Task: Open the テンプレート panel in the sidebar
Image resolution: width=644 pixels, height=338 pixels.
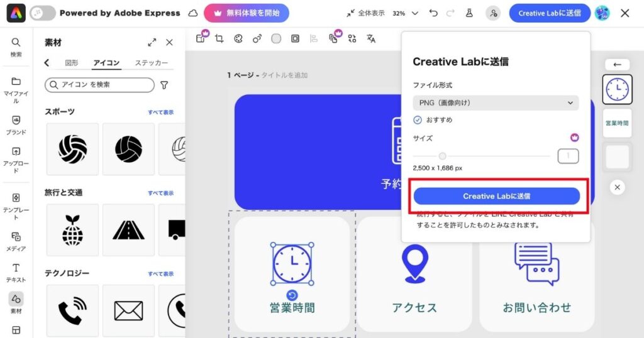Action: click(x=16, y=206)
